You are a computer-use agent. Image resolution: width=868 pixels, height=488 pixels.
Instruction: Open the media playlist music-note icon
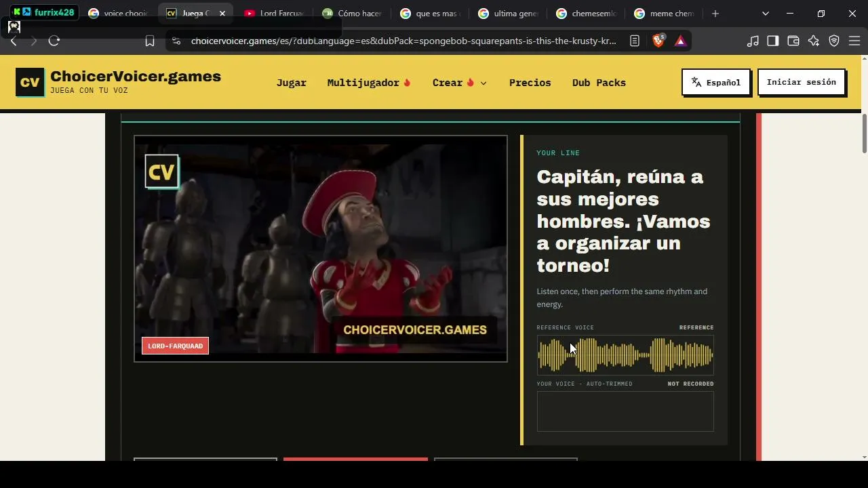(753, 41)
